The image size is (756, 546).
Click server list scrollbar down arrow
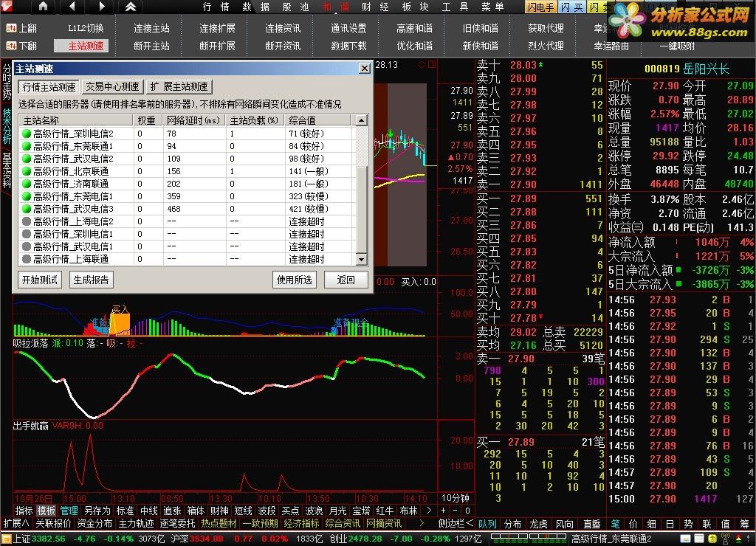tap(362, 259)
